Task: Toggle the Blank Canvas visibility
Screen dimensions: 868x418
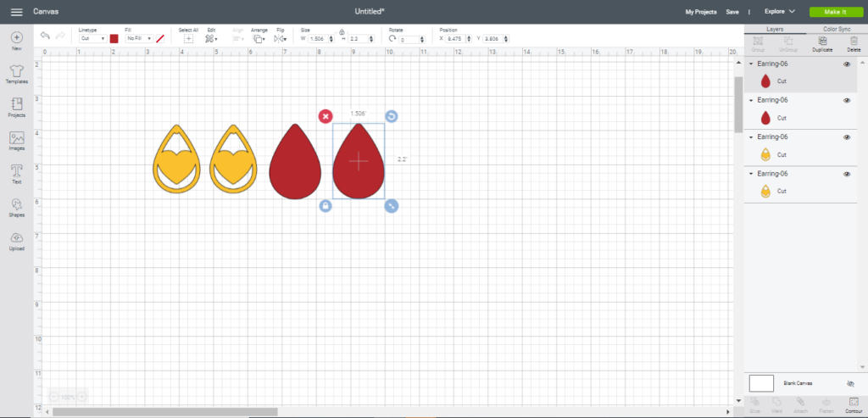Action: click(x=850, y=383)
